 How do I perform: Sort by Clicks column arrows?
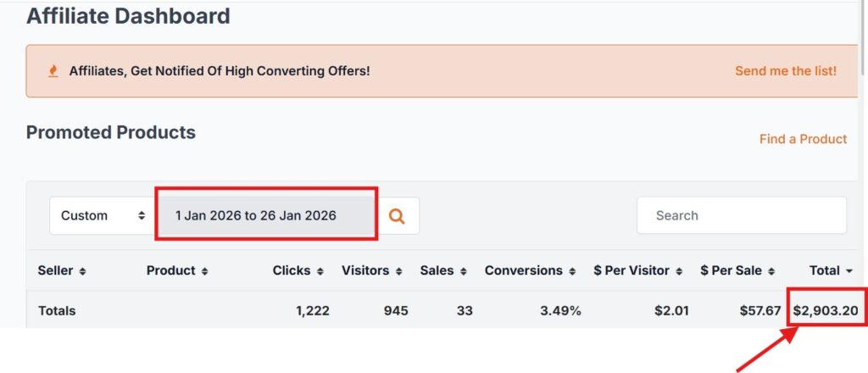320,271
